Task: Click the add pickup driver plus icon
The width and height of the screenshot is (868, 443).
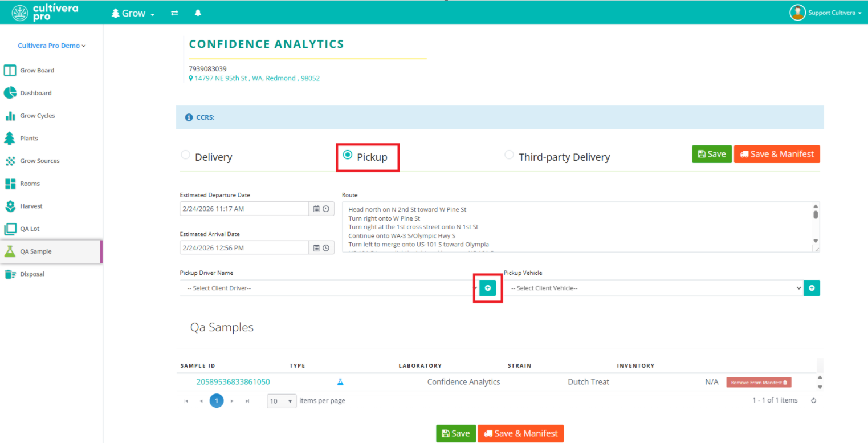Action: pyautogui.click(x=487, y=288)
